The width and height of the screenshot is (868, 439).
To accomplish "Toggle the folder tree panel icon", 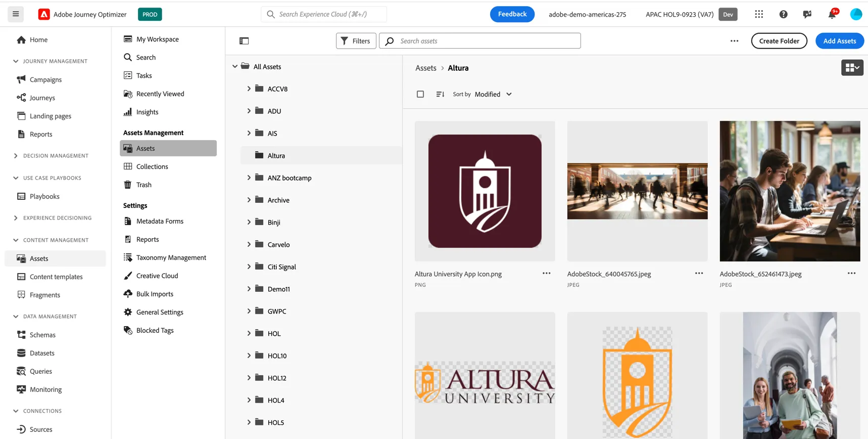I will (x=244, y=41).
